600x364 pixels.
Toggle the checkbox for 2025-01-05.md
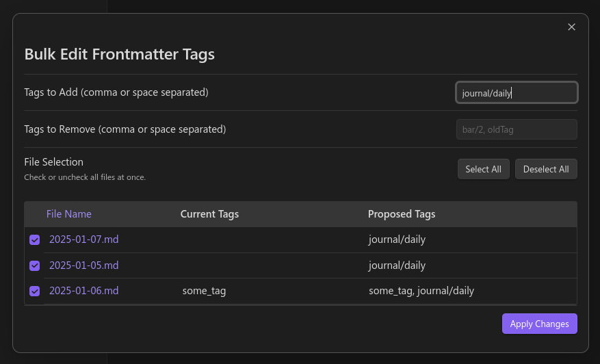click(x=35, y=265)
